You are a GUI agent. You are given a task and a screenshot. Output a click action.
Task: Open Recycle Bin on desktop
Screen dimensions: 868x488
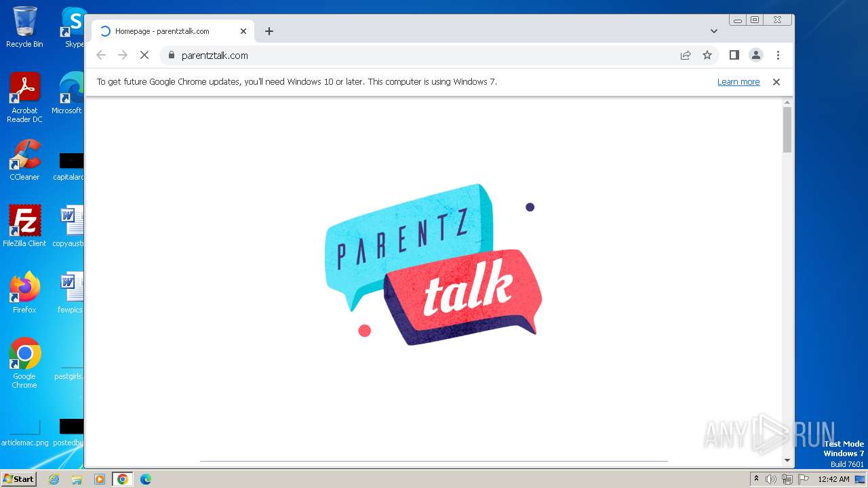[24, 27]
